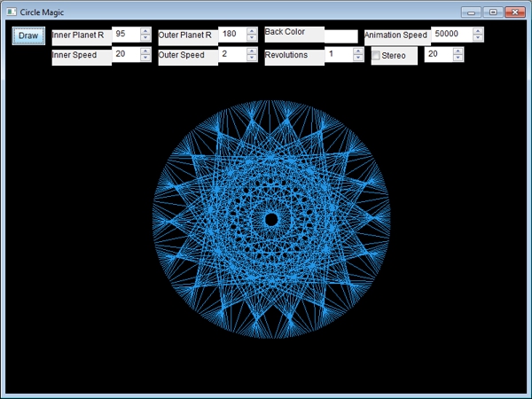Click the Revolutions label
Screen dimensions: 532x399
(286, 55)
